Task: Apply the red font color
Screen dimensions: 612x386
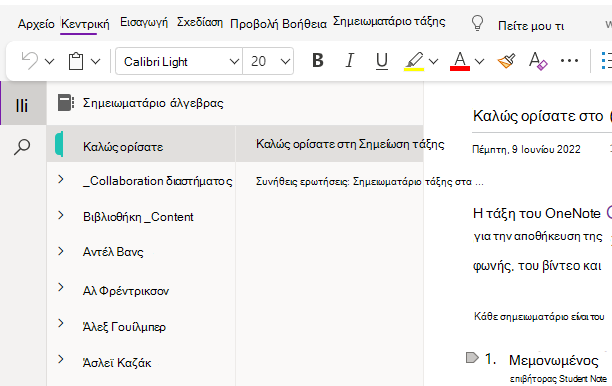Action: [x=460, y=61]
